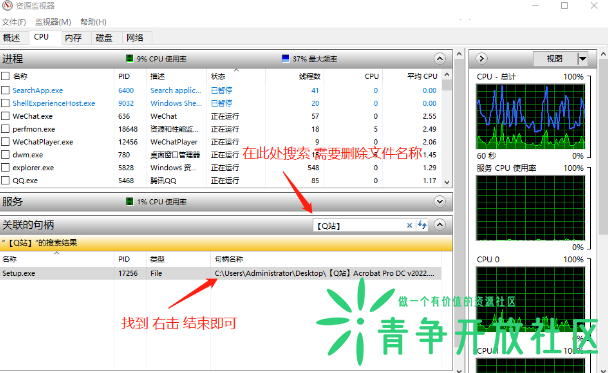Tick the WeChatPlayer.exe checkbox

coord(5,142)
